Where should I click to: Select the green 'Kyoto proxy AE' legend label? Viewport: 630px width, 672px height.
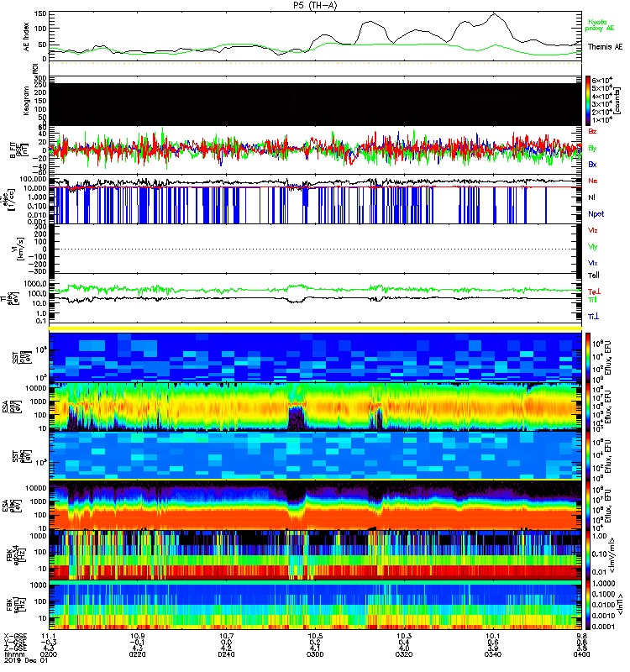pos(599,25)
